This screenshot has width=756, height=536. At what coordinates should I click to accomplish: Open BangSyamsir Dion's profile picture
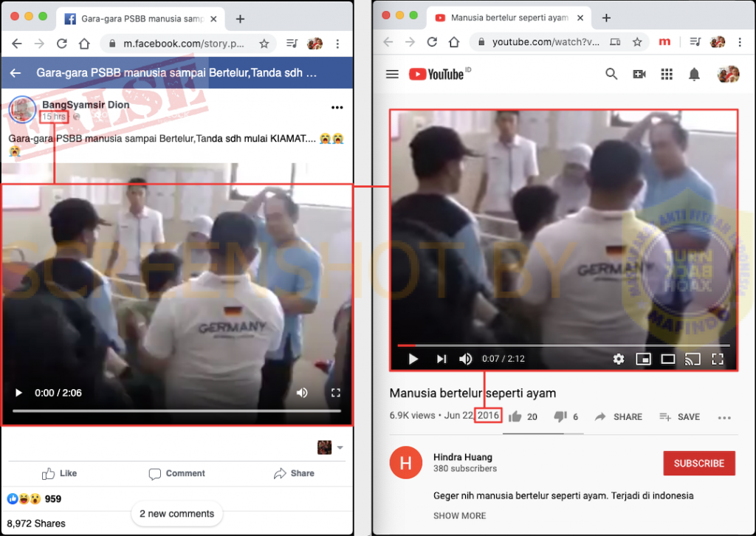(x=22, y=109)
